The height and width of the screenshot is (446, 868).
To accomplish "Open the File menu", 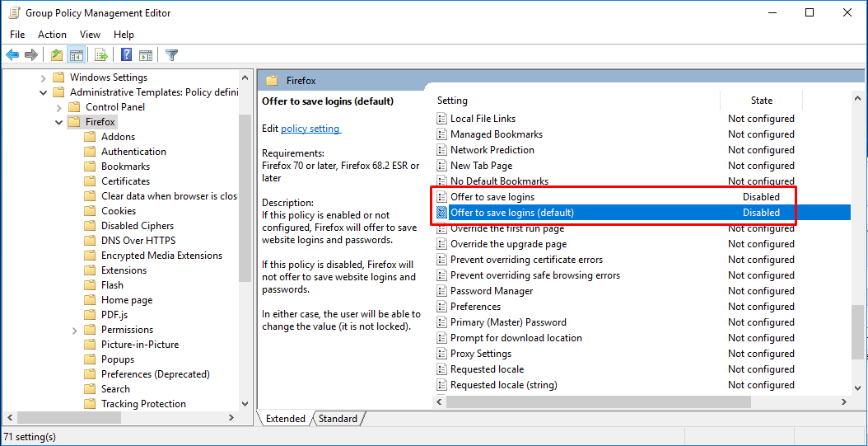I will (x=17, y=35).
